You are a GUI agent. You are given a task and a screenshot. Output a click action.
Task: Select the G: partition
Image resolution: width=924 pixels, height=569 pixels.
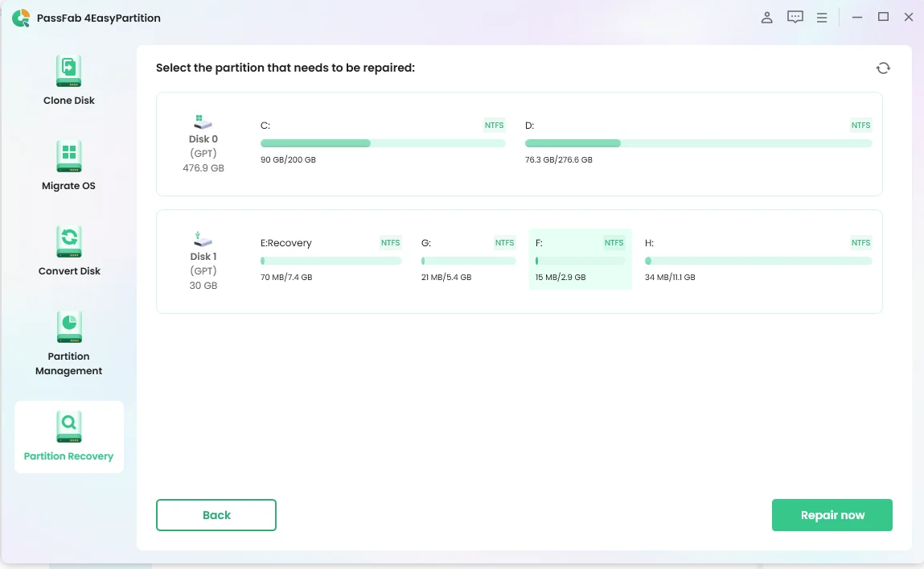pyautogui.click(x=468, y=260)
